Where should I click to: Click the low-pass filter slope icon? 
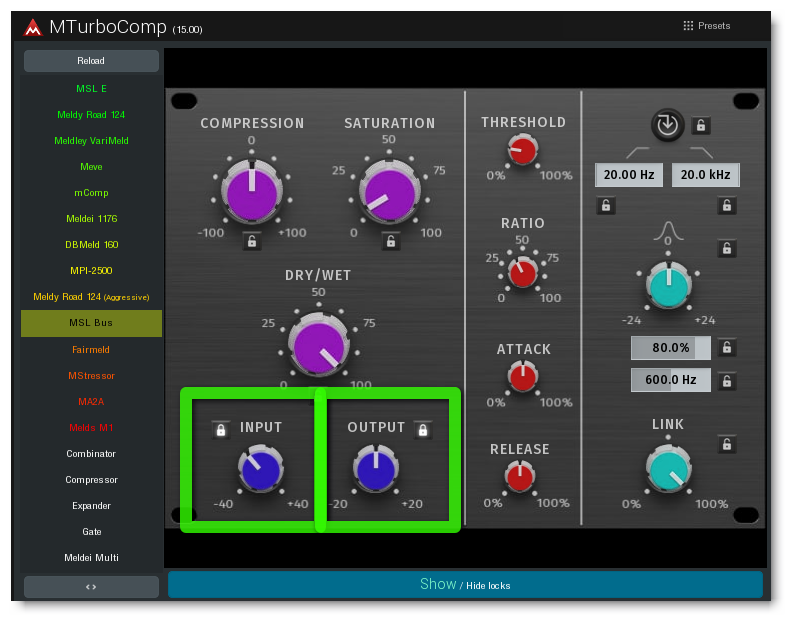pyautogui.click(x=701, y=152)
